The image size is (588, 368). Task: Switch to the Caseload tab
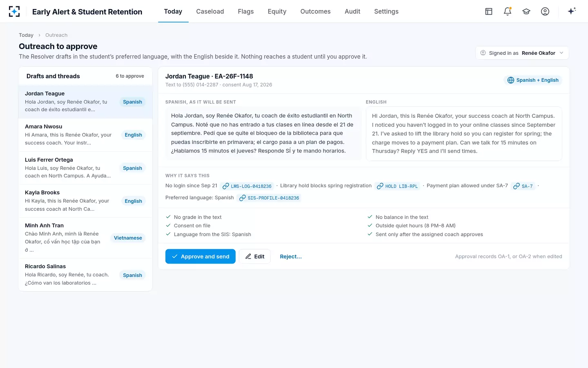click(210, 11)
